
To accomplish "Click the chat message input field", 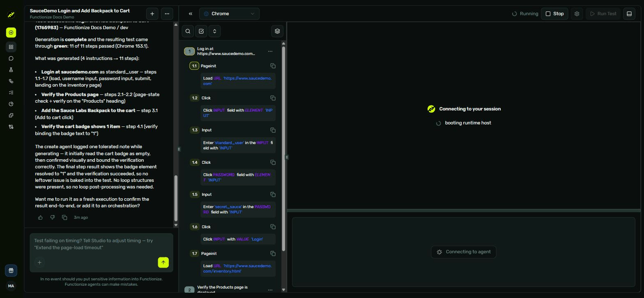I will (x=101, y=244).
